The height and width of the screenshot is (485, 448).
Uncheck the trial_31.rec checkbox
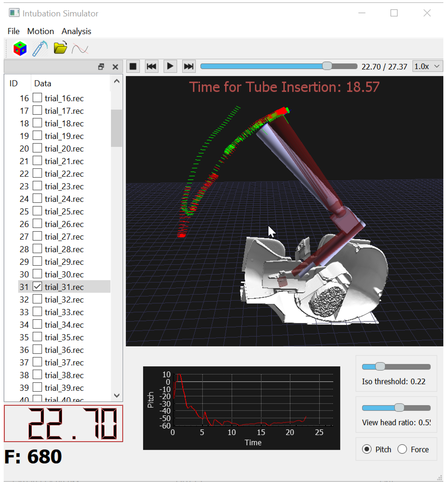point(37,287)
